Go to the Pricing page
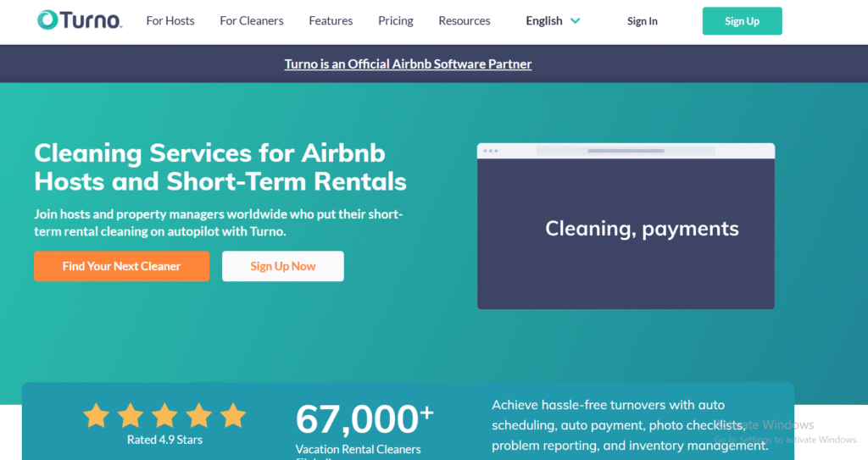 point(396,21)
